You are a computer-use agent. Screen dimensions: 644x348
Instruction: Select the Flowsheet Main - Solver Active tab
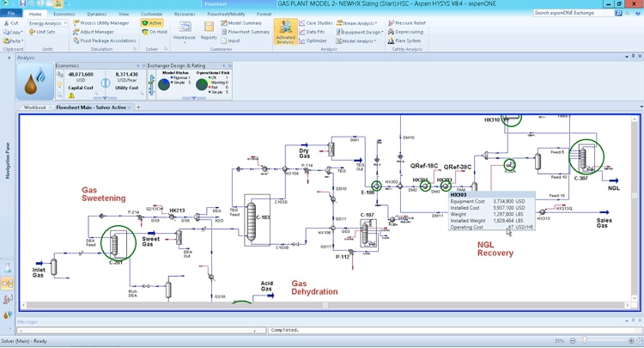(91, 107)
